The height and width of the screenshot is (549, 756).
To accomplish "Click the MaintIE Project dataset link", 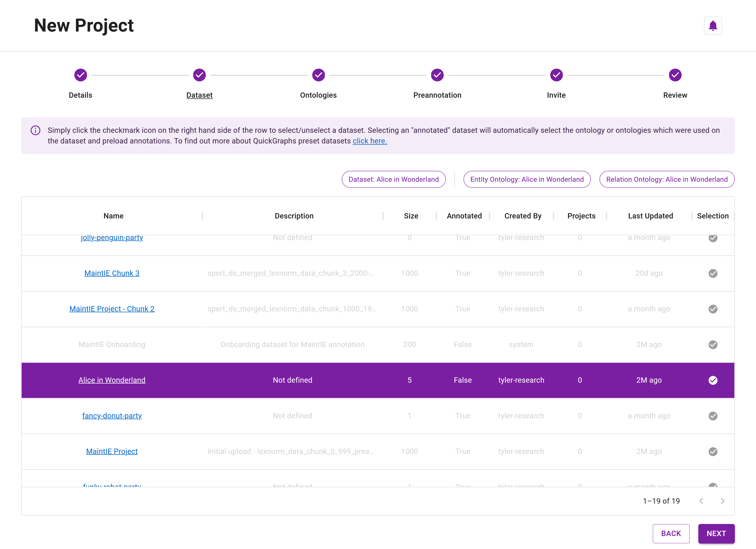I will [112, 451].
